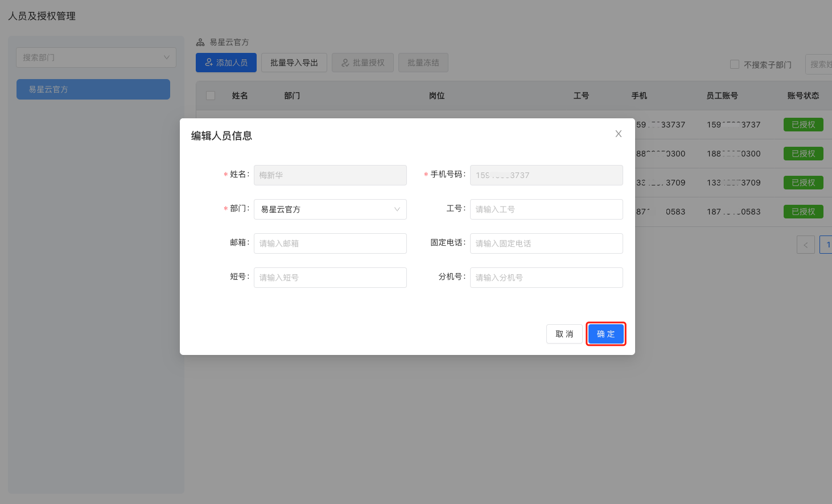This screenshot has width=832, height=504.
Task: Click the 添加人员 button
Action: [x=226, y=63]
